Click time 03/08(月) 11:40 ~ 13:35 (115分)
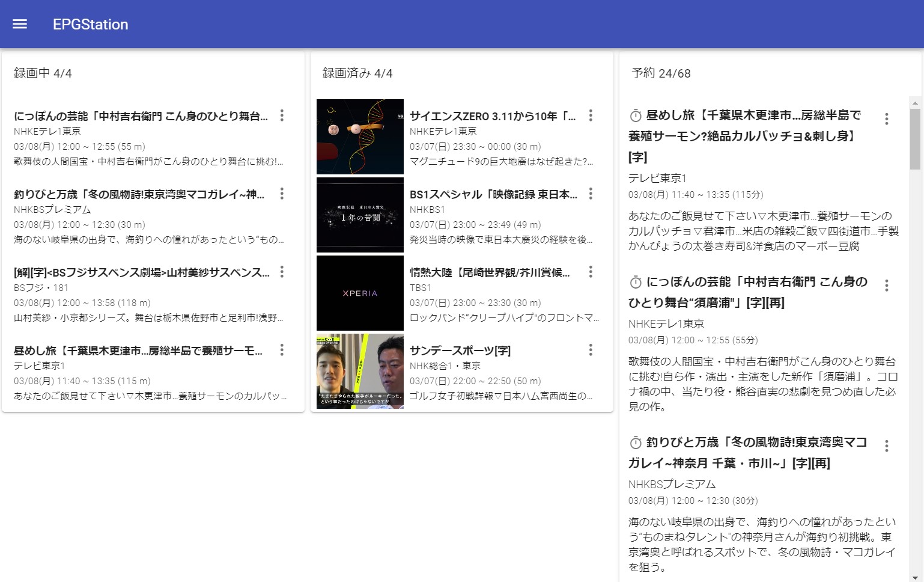Screen dimensions: 924x582 (696, 194)
